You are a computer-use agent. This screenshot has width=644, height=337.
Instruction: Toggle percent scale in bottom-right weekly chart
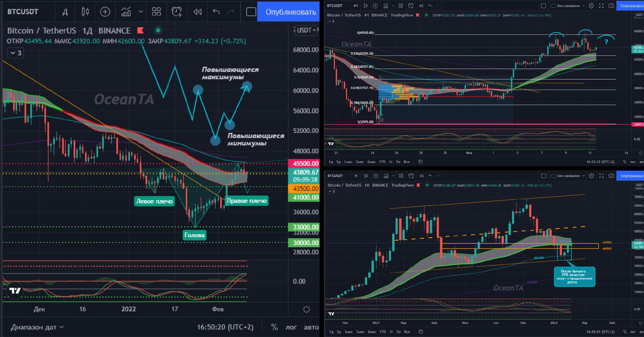[x=625, y=332]
